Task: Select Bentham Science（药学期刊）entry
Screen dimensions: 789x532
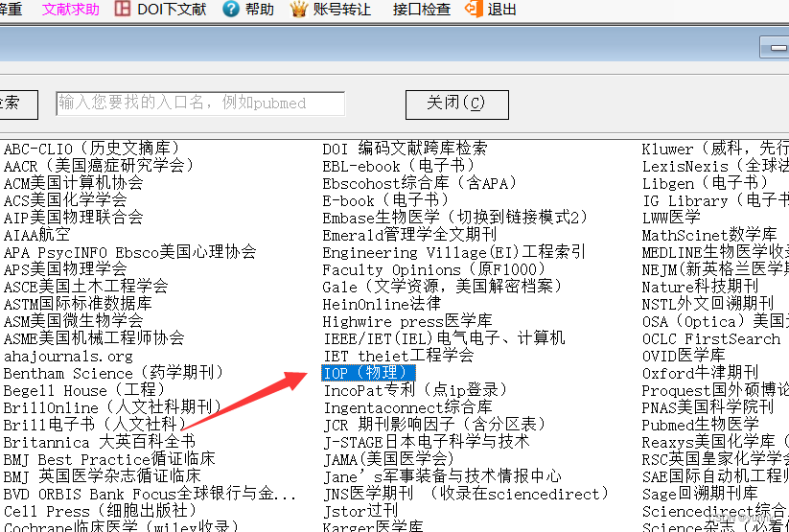Action: [114, 373]
